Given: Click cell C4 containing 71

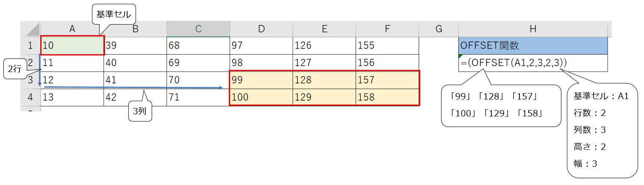Looking at the screenshot, I should click(x=198, y=97).
